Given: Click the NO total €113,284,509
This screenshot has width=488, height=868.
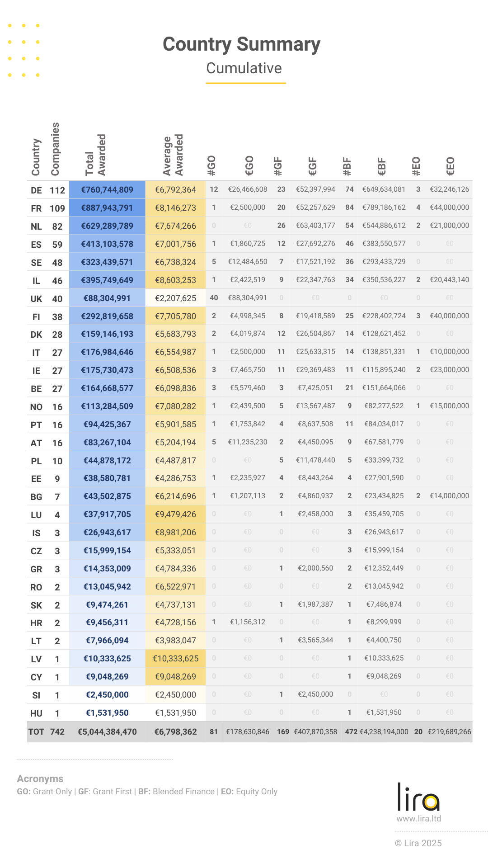Looking at the screenshot, I should pyautogui.click(x=107, y=406).
